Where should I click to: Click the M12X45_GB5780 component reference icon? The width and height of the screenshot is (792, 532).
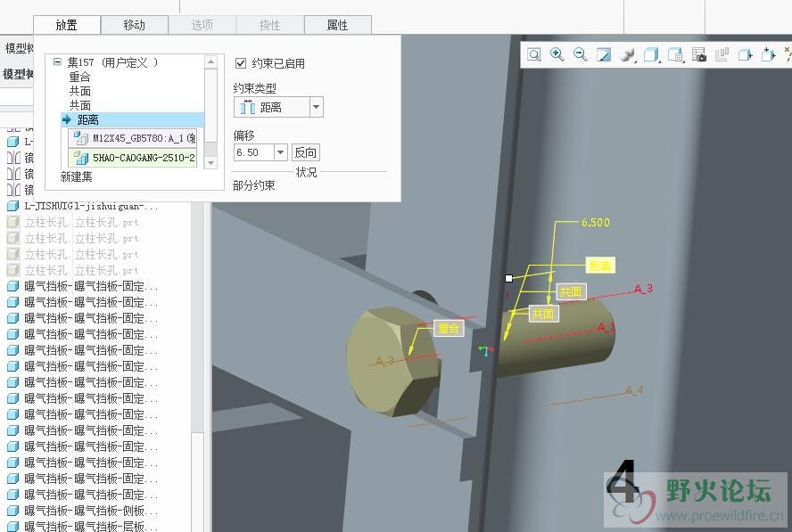[81, 138]
